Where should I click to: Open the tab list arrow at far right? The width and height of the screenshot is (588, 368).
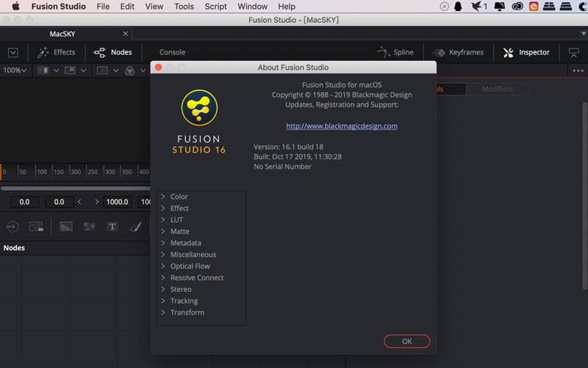tap(584, 33)
